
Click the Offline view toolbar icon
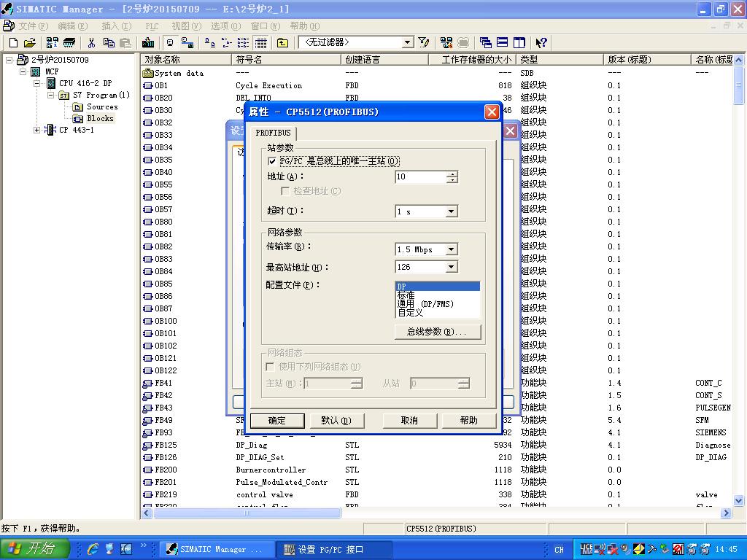pos(170,43)
